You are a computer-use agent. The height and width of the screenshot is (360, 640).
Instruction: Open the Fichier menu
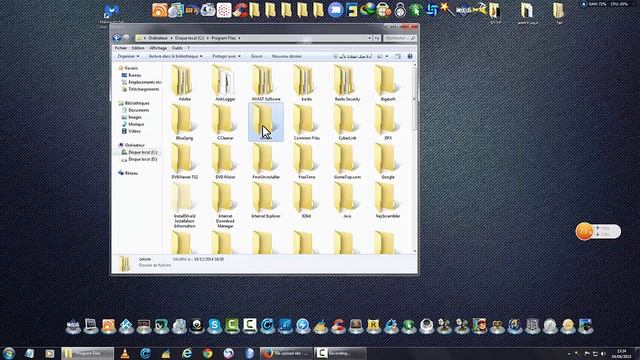tap(120, 48)
